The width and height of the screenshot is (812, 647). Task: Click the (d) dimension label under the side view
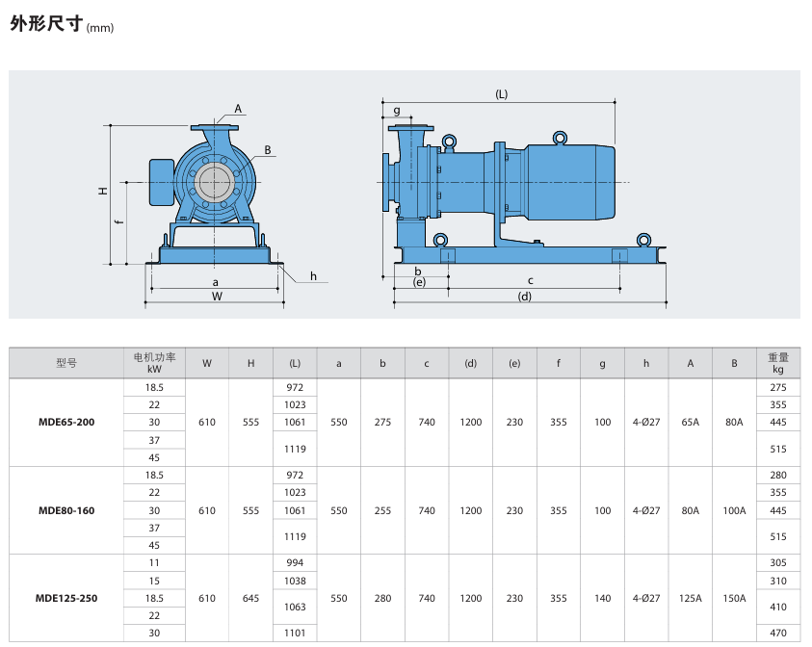[x=525, y=297]
